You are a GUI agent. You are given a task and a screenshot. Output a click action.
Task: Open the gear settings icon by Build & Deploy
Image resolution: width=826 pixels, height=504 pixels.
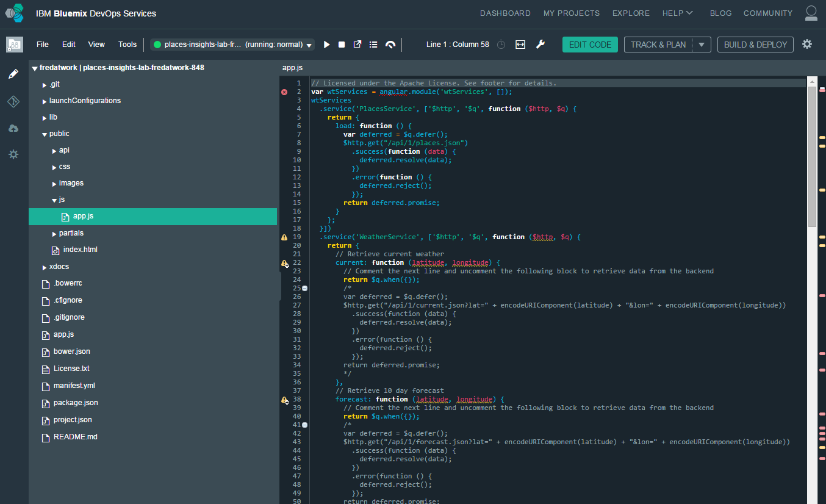click(807, 44)
